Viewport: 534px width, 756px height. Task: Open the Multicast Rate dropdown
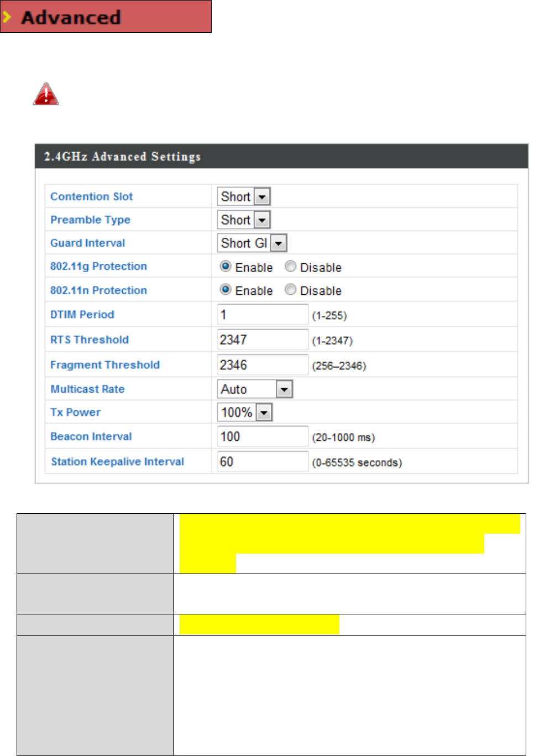point(255,389)
